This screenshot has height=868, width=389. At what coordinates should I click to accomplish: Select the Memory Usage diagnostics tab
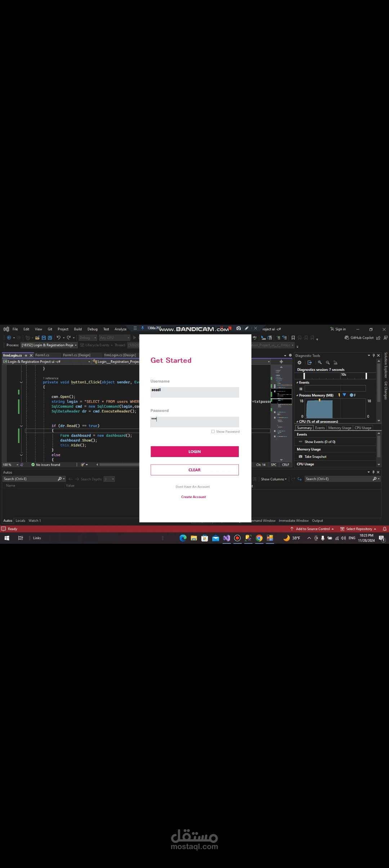coord(340,428)
